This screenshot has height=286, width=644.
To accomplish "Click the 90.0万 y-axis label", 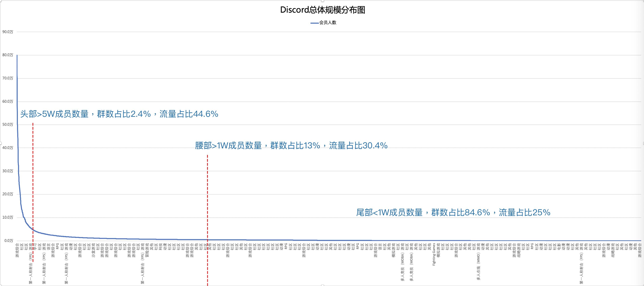I will pos(8,32).
